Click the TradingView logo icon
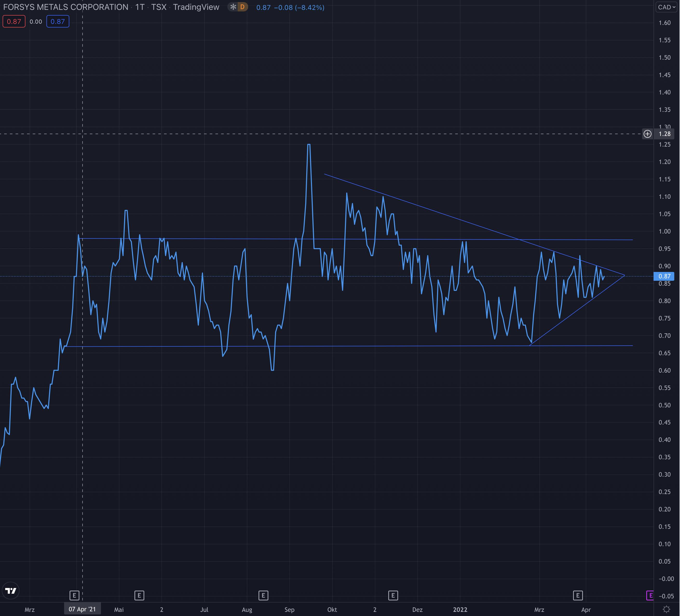 tap(11, 590)
